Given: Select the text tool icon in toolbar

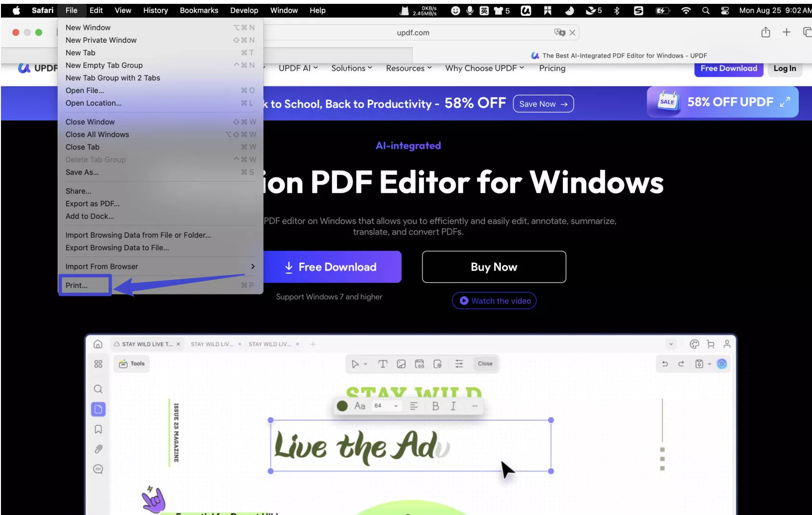Looking at the screenshot, I should 383,364.
